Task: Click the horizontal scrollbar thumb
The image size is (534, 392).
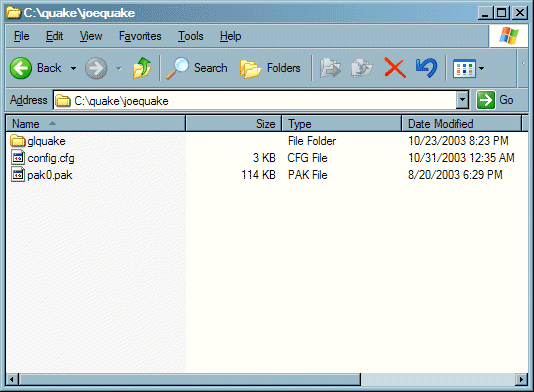Action: click(x=190, y=379)
